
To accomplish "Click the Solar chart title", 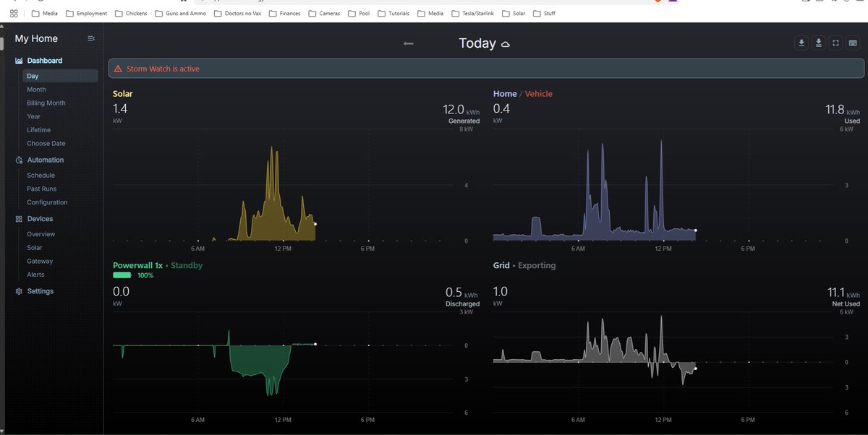I will (x=123, y=94).
